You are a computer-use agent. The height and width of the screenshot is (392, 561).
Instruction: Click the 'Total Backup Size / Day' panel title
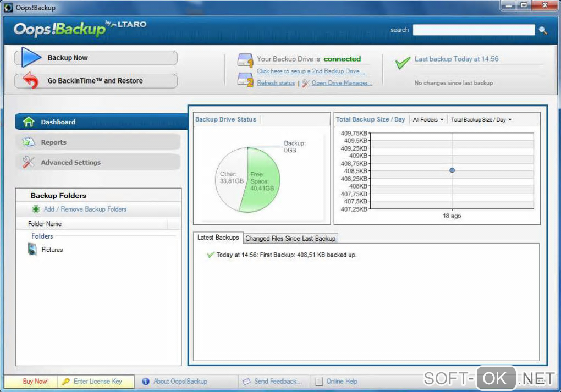(x=370, y=119)
